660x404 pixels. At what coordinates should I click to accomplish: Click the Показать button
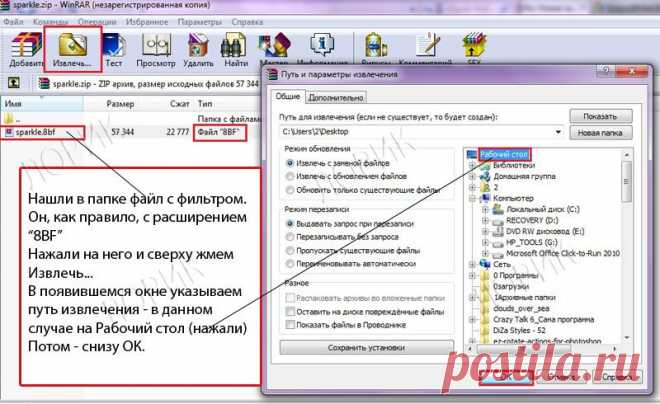pos(601,116)
